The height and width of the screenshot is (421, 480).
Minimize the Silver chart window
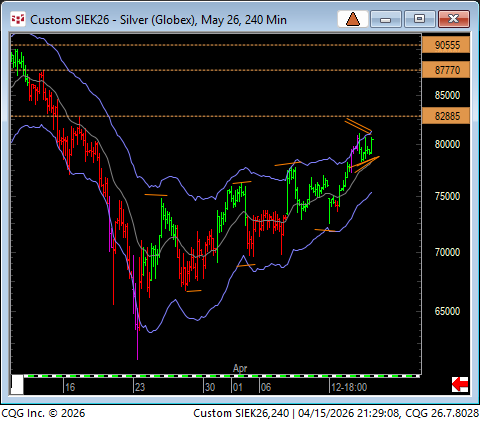[385, 19]
